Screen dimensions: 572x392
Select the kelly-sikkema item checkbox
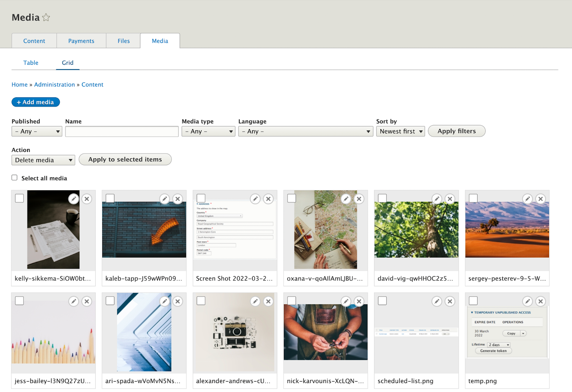19,198
